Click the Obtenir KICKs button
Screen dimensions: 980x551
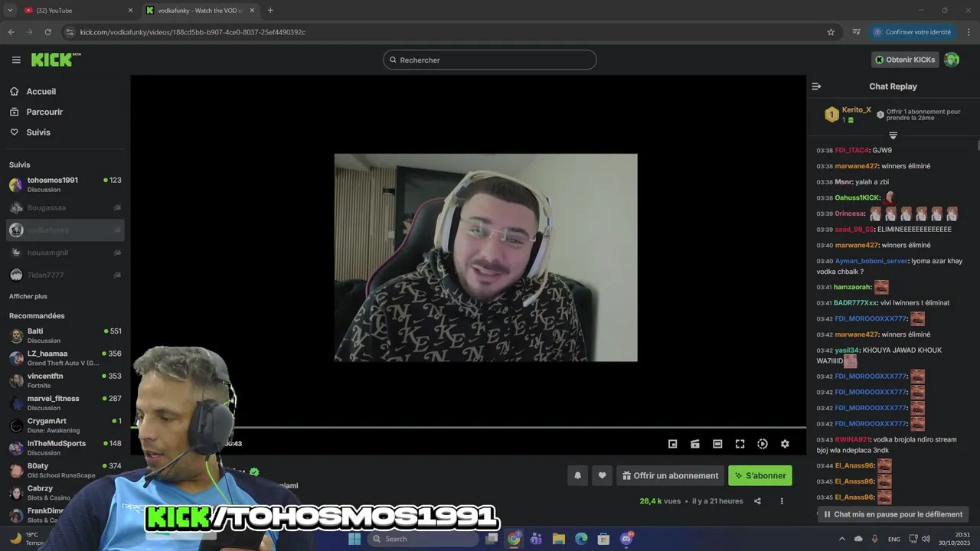pos(905,60)
